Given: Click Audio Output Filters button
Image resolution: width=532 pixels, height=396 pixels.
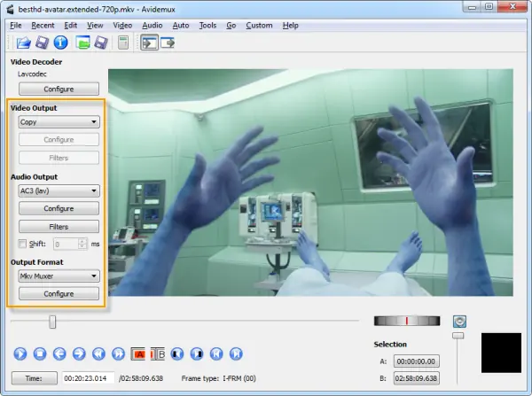Looking at the screenshot, I should pyautogui.click(x=59, y=227).
